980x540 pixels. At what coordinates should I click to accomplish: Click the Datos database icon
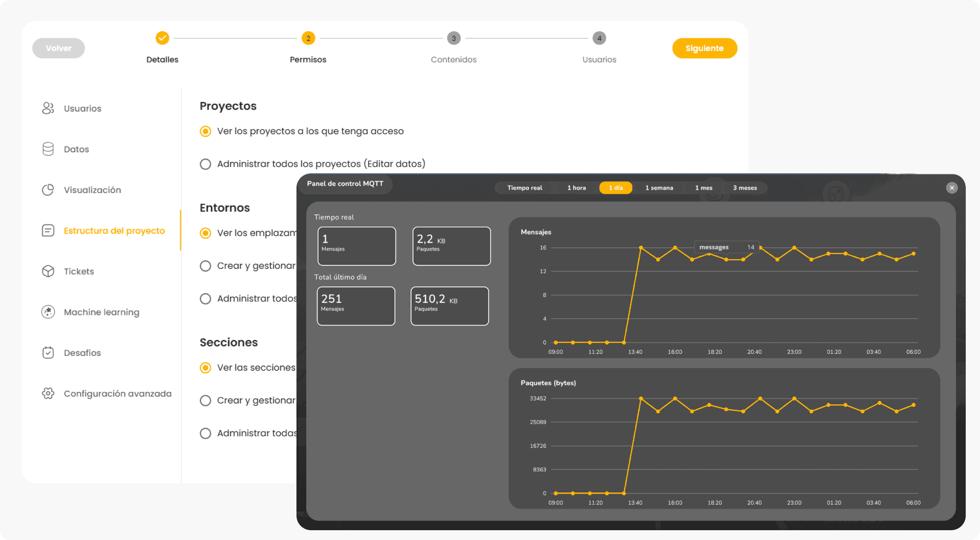pyautogui.click(x=48, y=149)
